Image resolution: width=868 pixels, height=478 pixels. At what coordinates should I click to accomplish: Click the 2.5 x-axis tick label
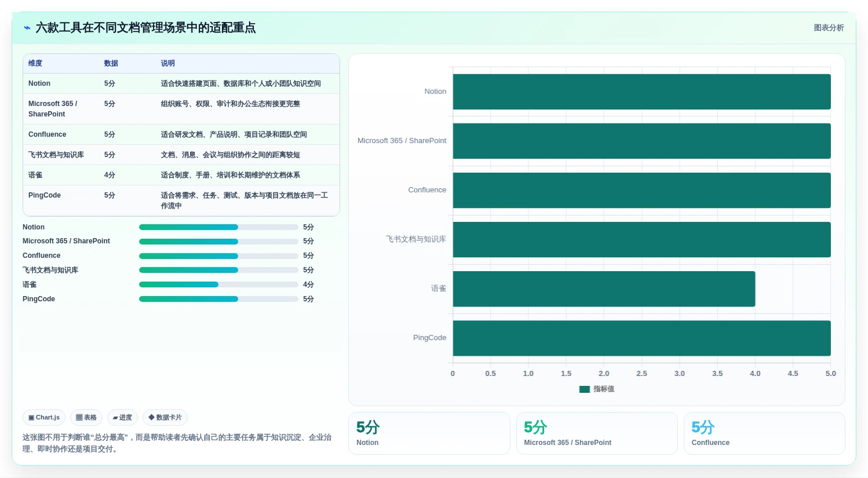[641, 374]
